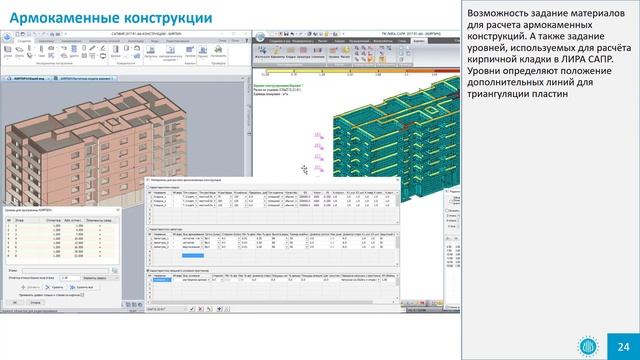Click the Удалить button in levels dialog

(54, 287)
